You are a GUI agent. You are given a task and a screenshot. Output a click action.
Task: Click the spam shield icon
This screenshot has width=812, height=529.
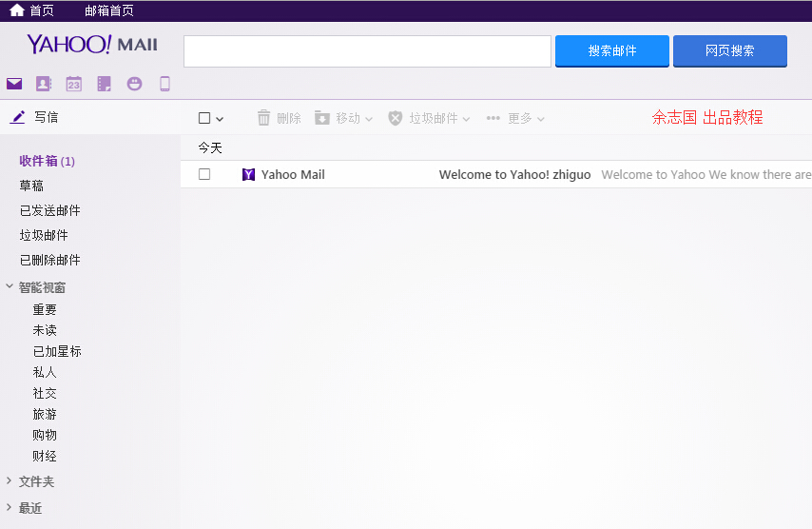click(396, 118)
